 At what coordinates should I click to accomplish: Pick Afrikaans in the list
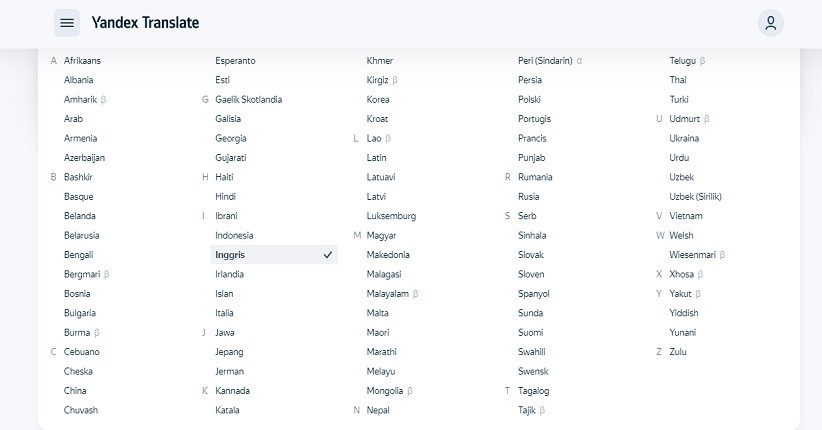point(82,61)
